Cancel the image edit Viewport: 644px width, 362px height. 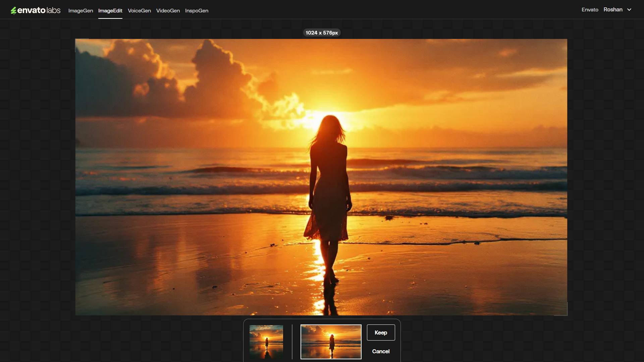[381, 351]
